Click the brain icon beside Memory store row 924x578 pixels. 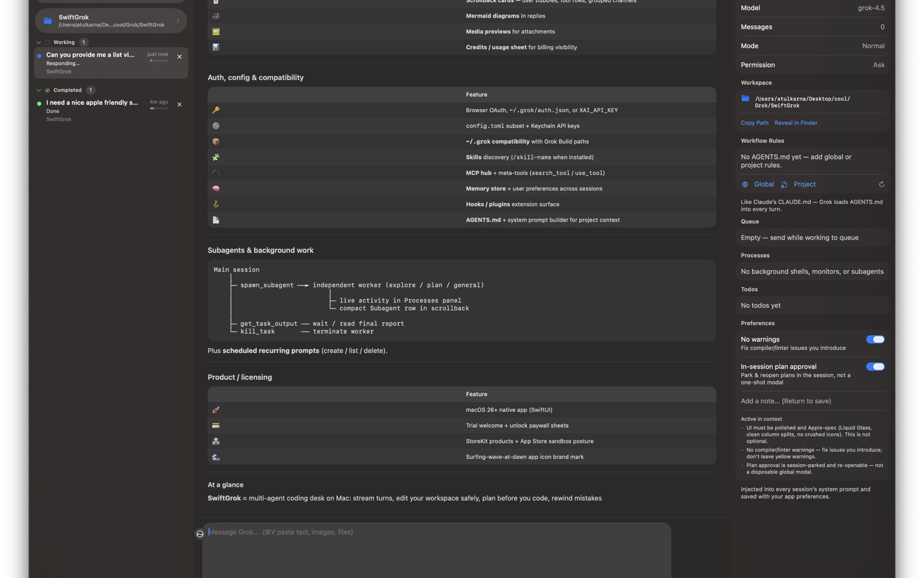(x=216, y=188)
